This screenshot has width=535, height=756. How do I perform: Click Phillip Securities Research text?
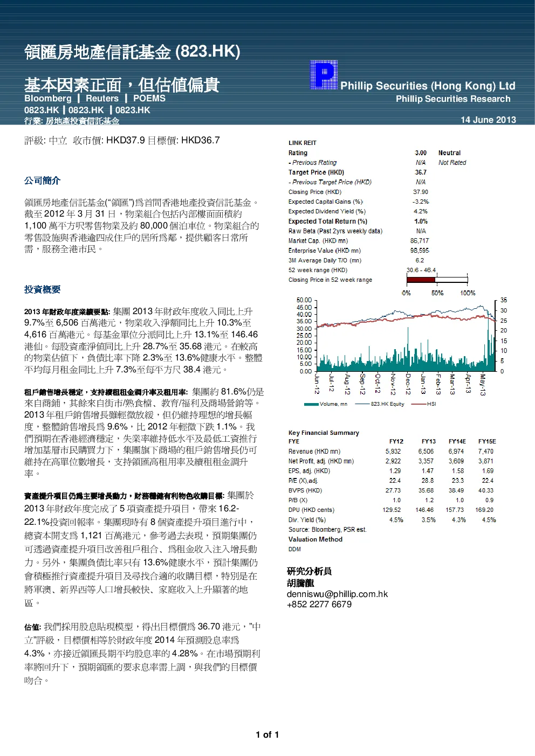(453, 99)
